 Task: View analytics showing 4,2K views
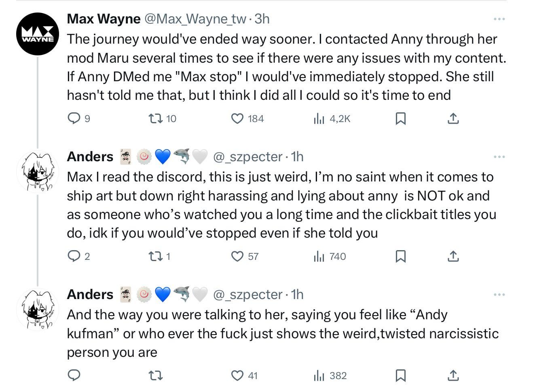pos(332,118)
